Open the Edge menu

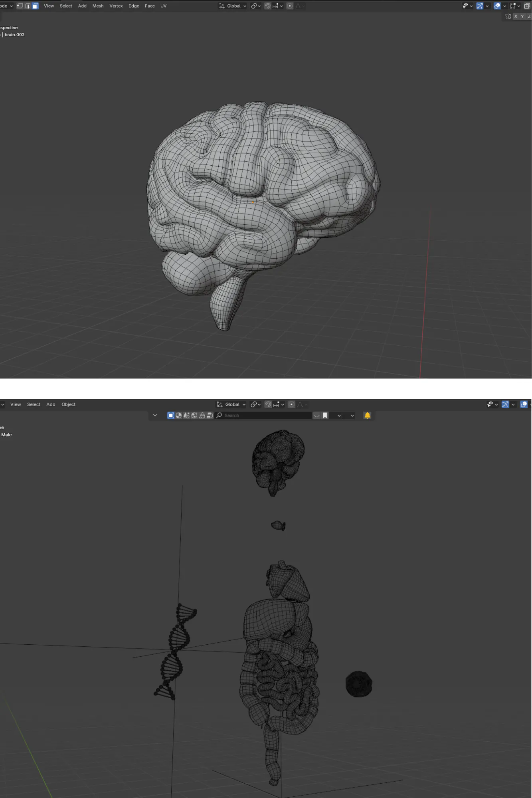click(134, 6)
